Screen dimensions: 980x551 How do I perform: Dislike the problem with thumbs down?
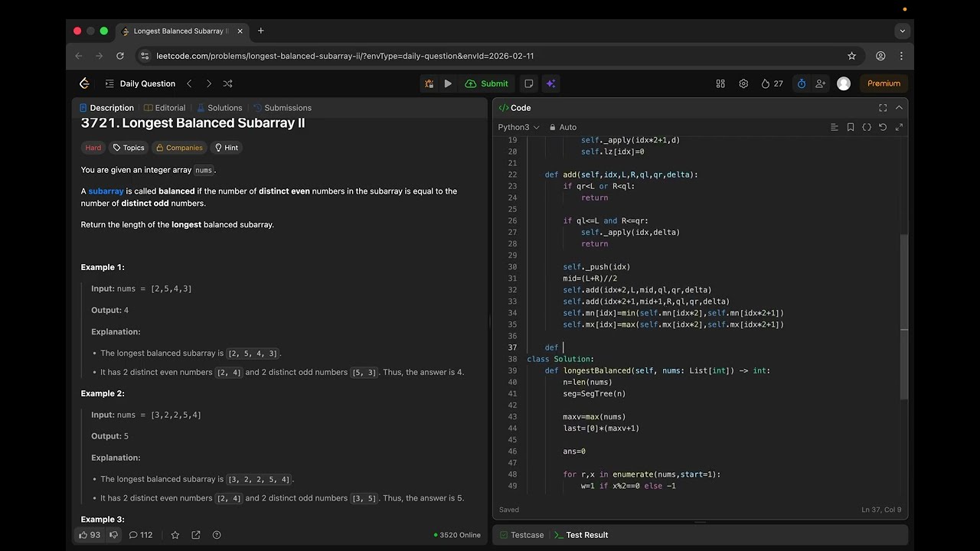(x=114, y=535)
